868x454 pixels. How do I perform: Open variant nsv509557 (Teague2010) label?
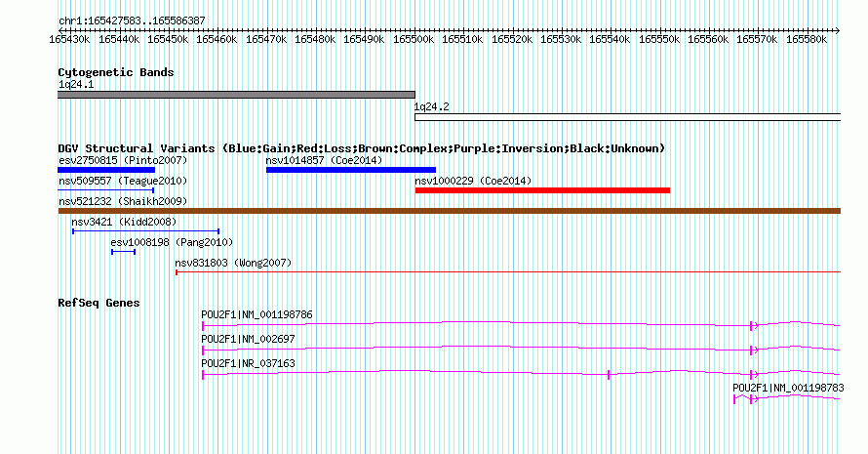123,181
